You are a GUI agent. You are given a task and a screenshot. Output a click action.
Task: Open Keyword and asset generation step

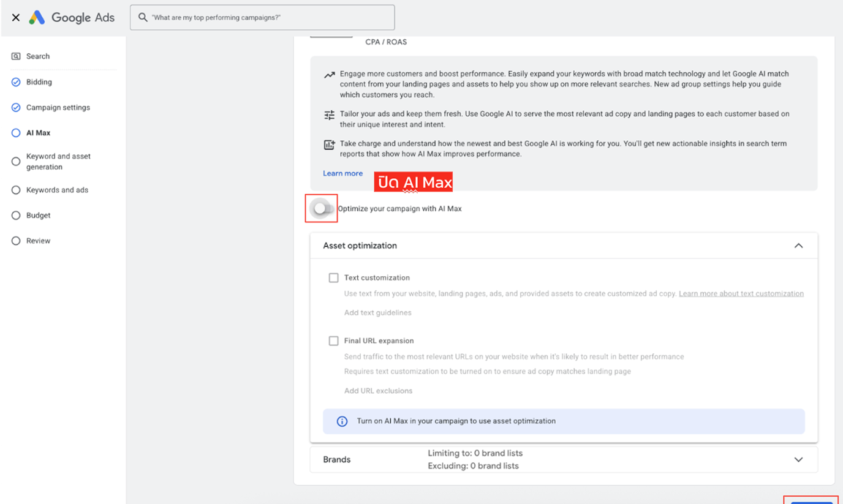click(58, 162)
